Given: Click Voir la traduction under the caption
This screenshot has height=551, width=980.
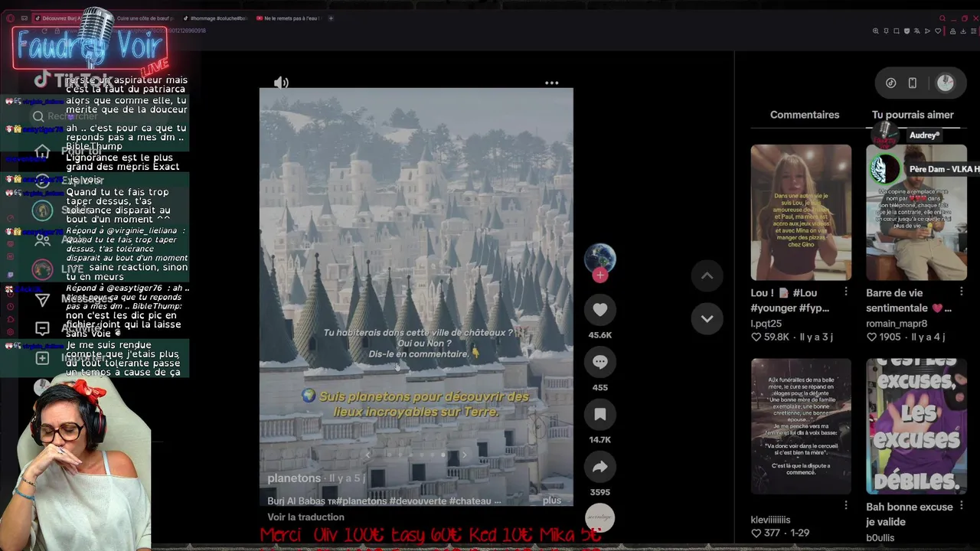Looking at the screenshot, I should 305,517.
